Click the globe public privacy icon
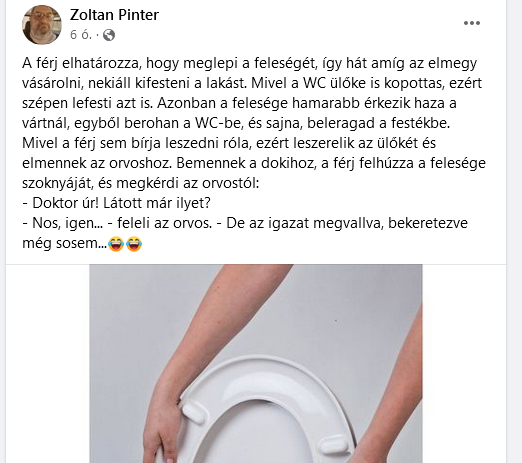Image resolution: width=522 pixels, height=463 pixels. 109,35
